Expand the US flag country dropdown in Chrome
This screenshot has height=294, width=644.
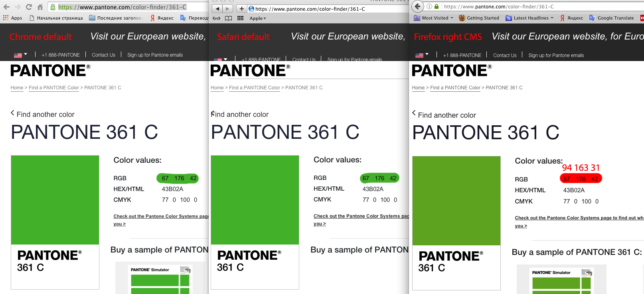(20, 55)
